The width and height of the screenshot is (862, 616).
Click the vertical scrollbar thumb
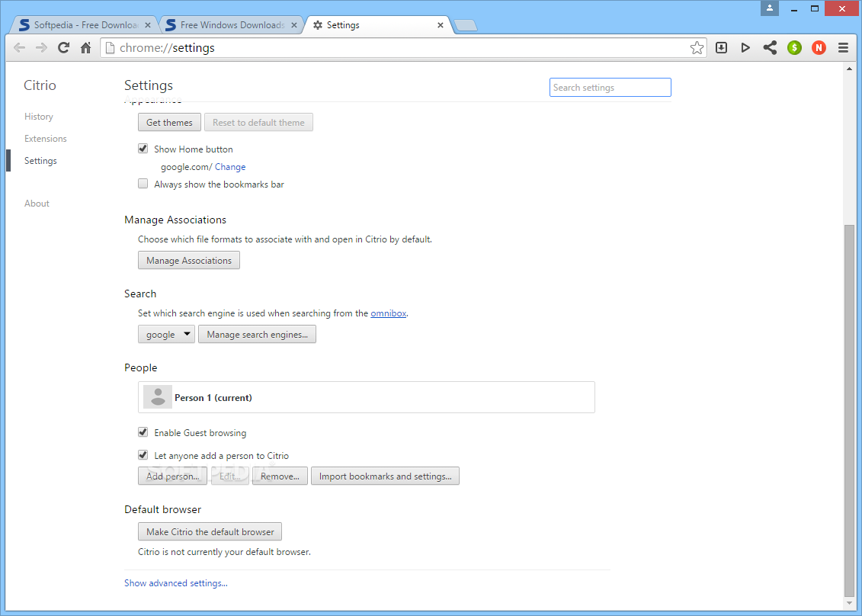click(x=849, y=409)
